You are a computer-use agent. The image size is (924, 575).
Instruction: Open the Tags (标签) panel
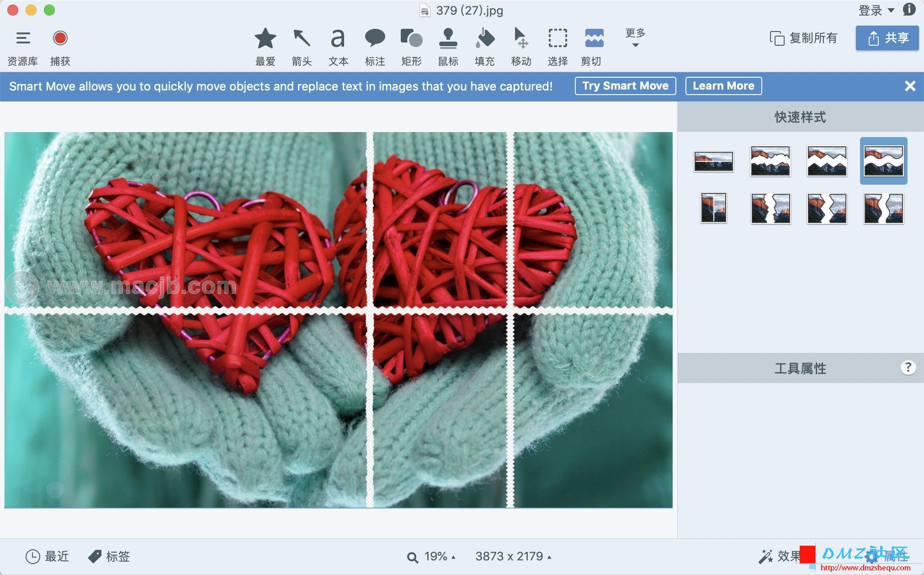[109, 556]
